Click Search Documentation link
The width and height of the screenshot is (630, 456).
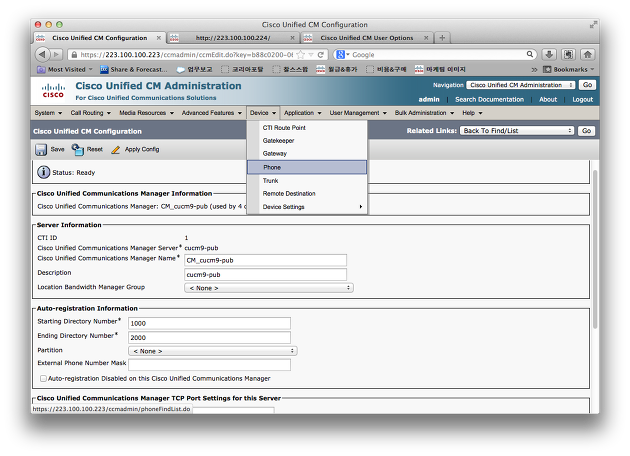(x=489, y=100)
